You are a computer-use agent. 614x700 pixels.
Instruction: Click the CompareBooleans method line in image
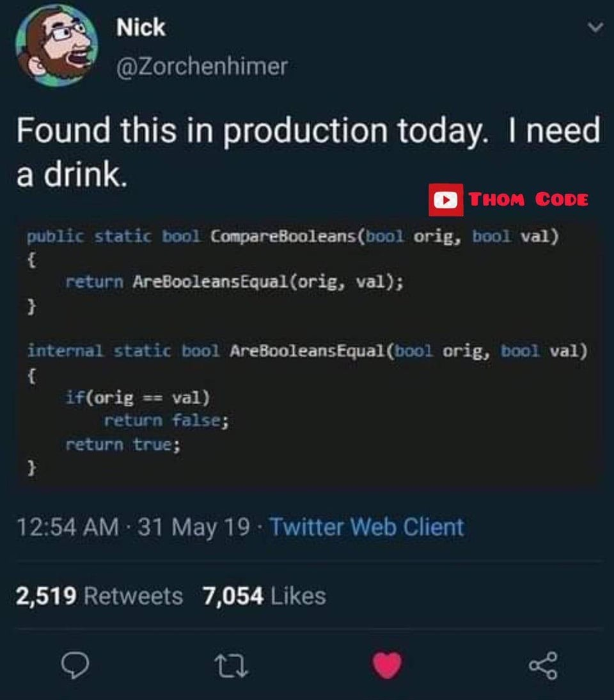click(x=293, y=236)
